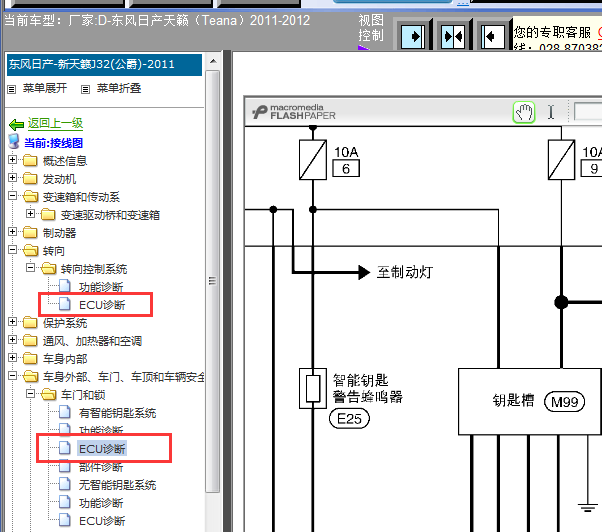The width and height of the screenshot is (602, 532).
Task: Select the FlashPaper text selection tool
Action: point(551,112)
